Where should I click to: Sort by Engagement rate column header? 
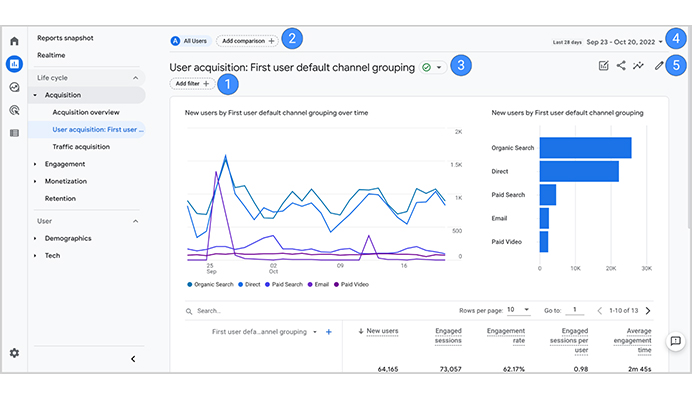pos(506,335)
